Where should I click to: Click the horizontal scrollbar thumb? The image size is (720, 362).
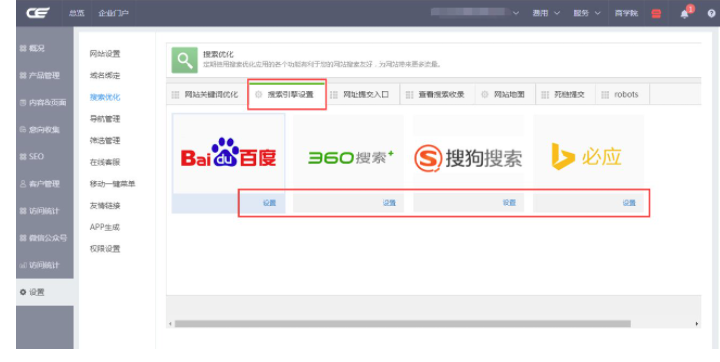click(403, 324)
